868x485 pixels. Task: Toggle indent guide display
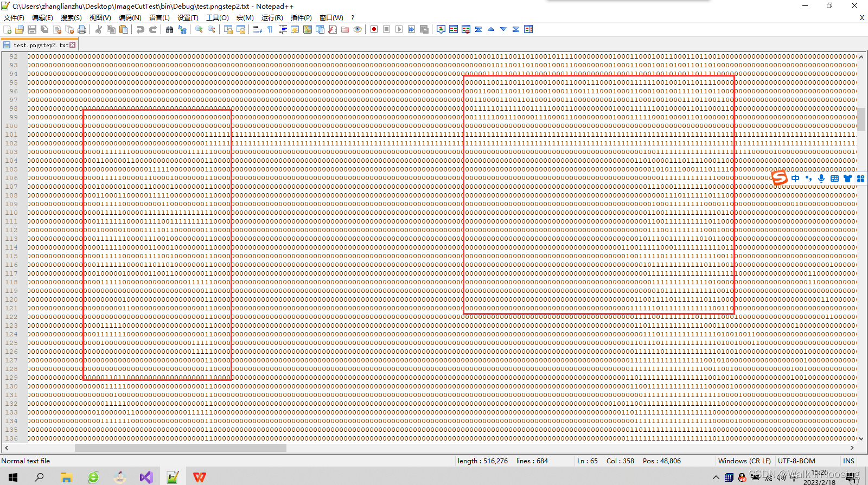click(283, 29)
